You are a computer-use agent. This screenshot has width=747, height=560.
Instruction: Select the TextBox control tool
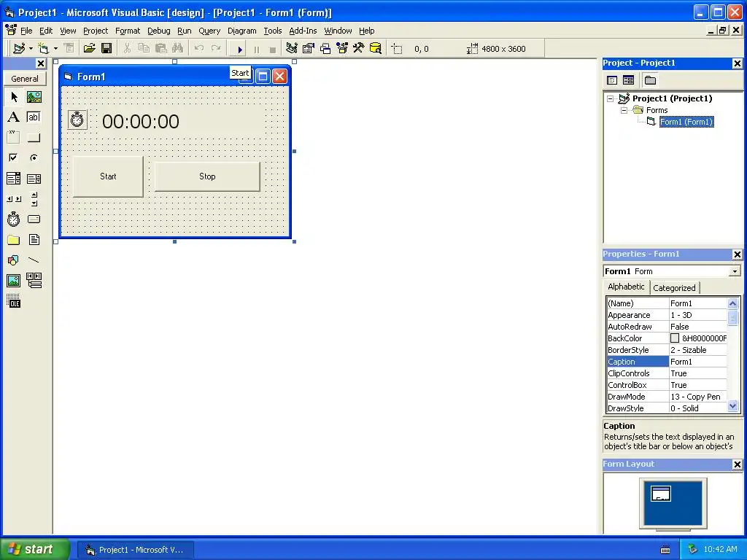tap(34, 117)
